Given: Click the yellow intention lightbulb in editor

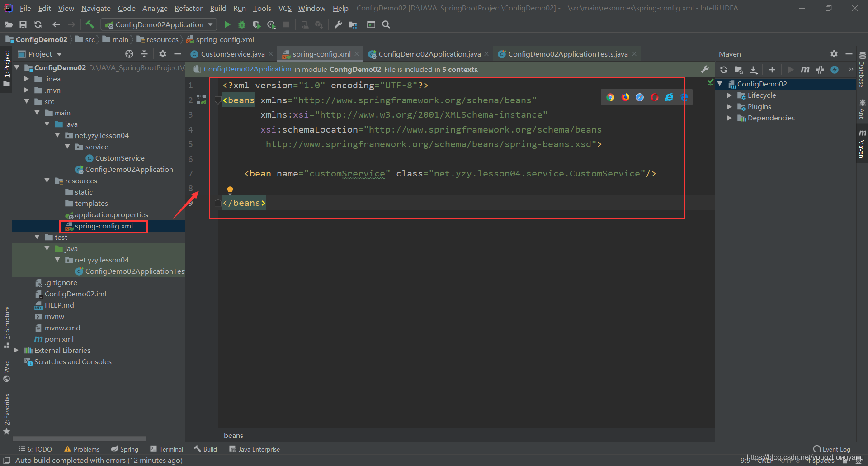Looking at the screenshot, I should pyautogui.click(x=230, y=190).
